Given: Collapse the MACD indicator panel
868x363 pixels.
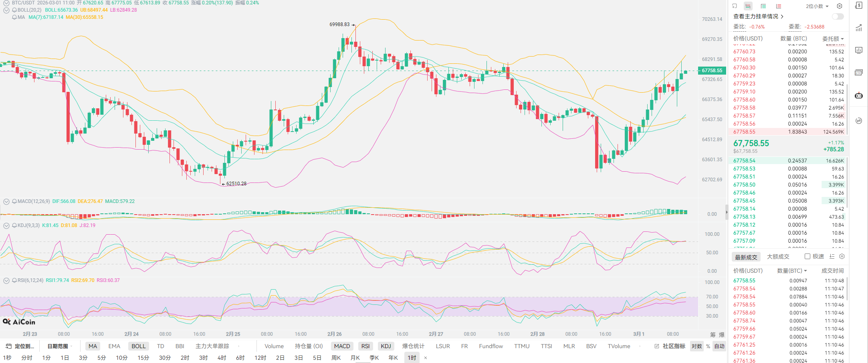Looking at the screenshot, I should coord(6,201).
